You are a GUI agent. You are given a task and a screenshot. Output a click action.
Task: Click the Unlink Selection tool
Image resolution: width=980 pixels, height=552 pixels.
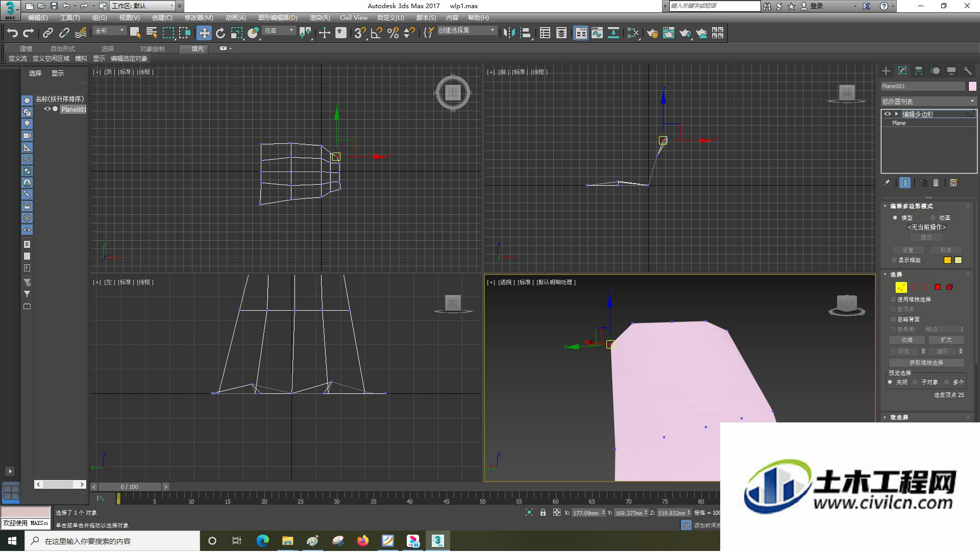[64, 33]
